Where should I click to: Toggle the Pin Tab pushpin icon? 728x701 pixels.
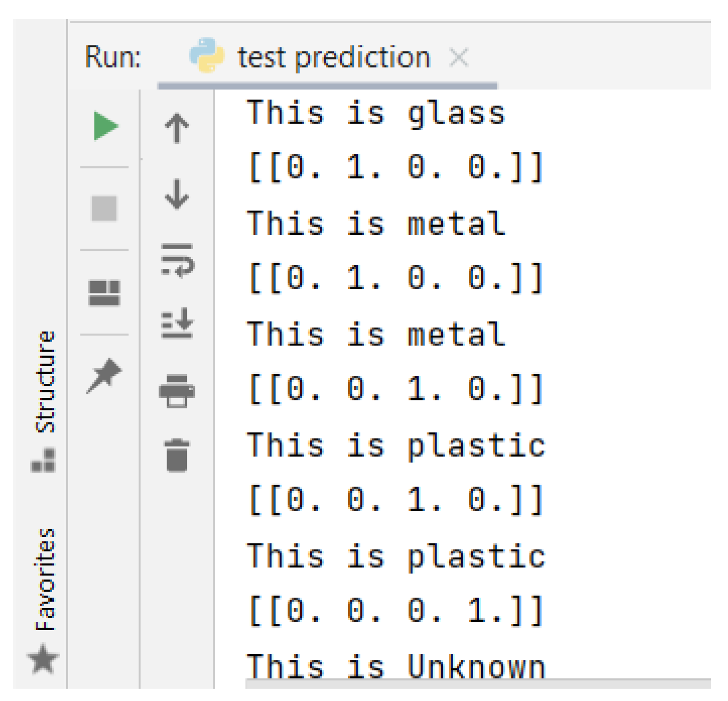pos(104,375)
